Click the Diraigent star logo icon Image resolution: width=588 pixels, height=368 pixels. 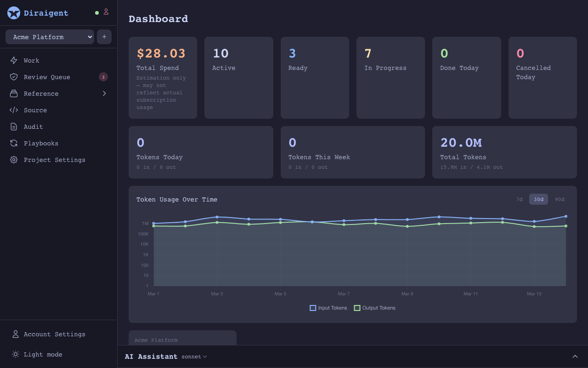click(x=13, y=13)
